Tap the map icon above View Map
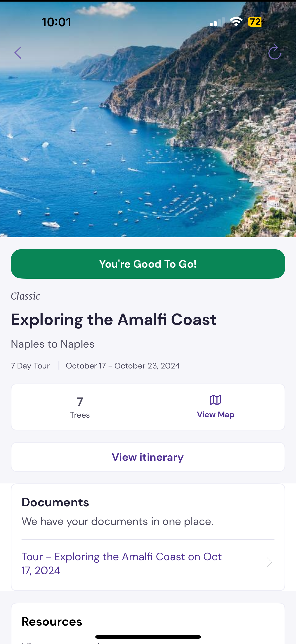The width and height of the screenshot is (296, 644). point(215,400)
